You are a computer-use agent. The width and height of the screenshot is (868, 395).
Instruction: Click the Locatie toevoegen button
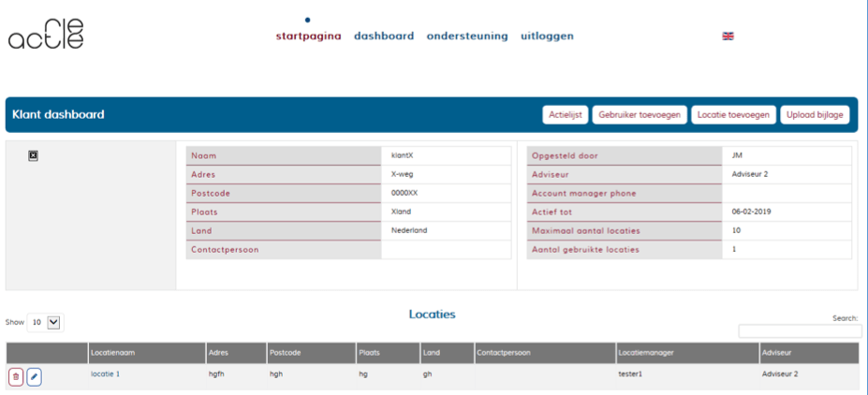[734, 115]
